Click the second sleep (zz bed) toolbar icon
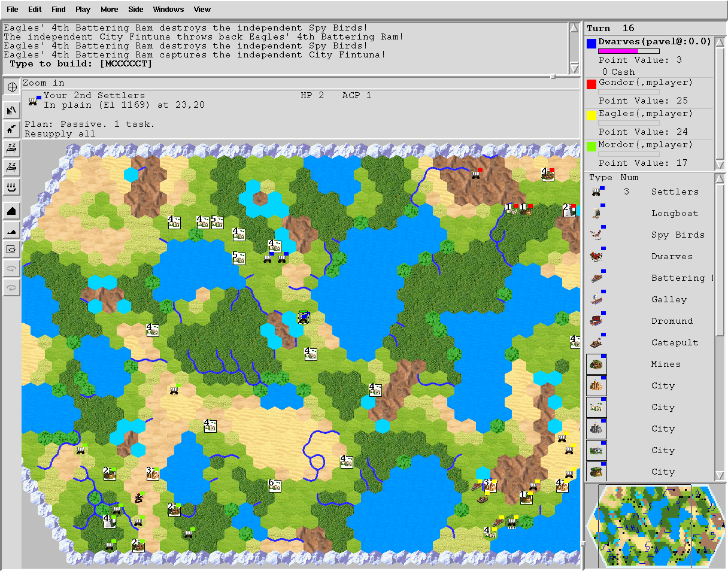The width and height of the screenshot is (728, 571). (12, 167)
